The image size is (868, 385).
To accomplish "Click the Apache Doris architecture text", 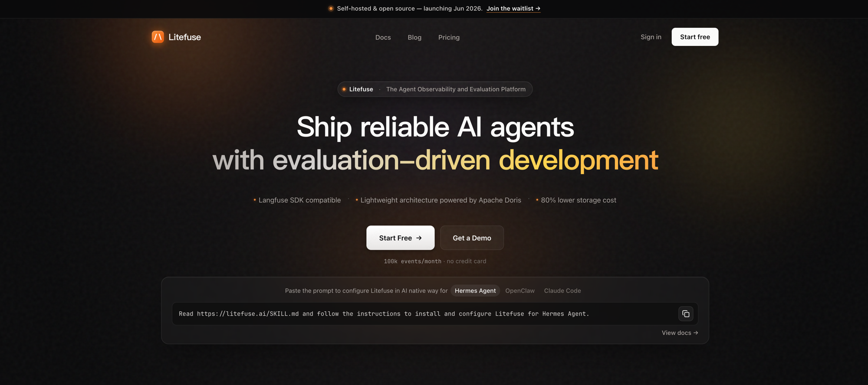I will coord(441,200).
